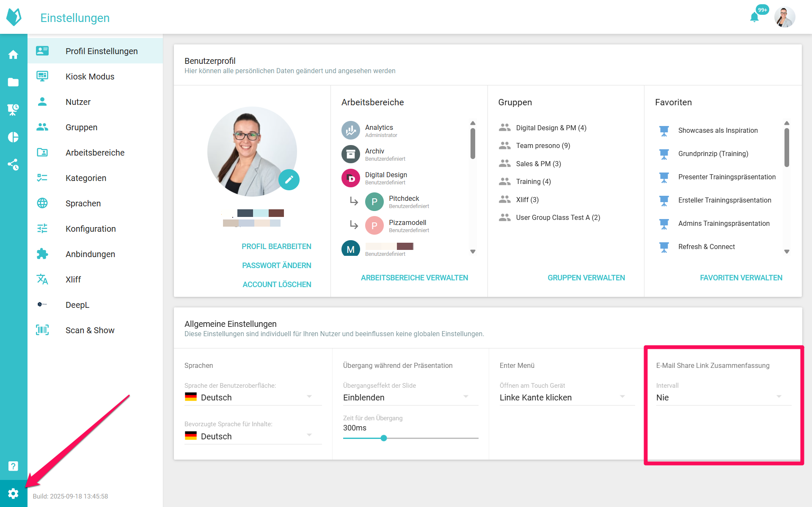The width and height of the screenshot is (812, 507).
Task: Open the notifications bell
Action: coord(754,17)
